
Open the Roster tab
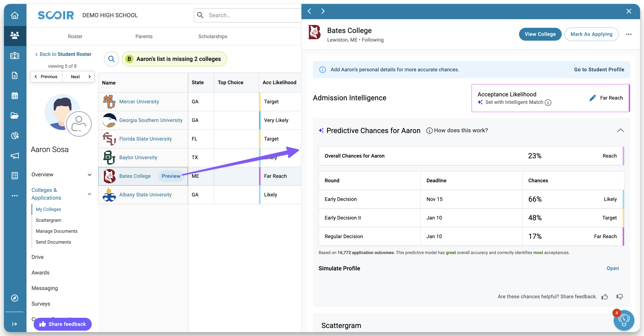click(75, 37)
